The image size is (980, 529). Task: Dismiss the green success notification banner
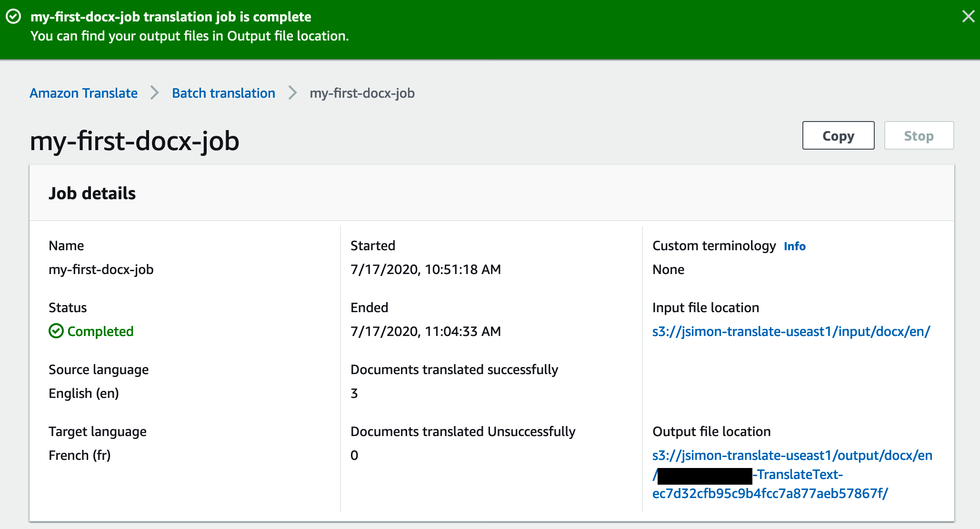(x=968, y=17)
